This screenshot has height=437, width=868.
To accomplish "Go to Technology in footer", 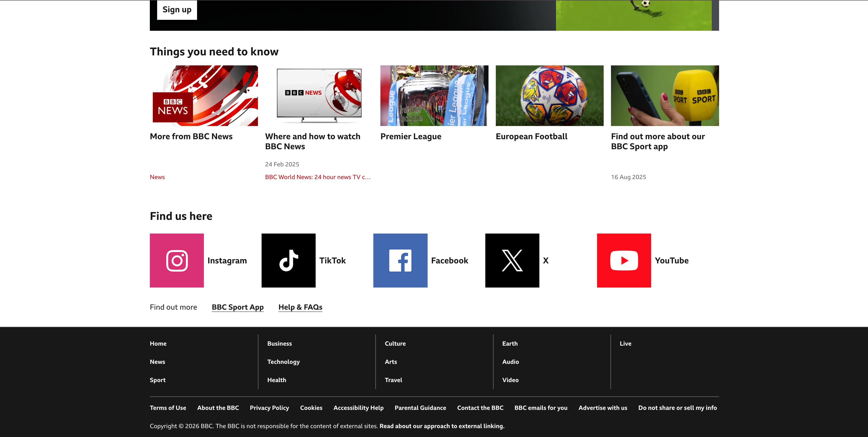I will (x=283, y=362).
